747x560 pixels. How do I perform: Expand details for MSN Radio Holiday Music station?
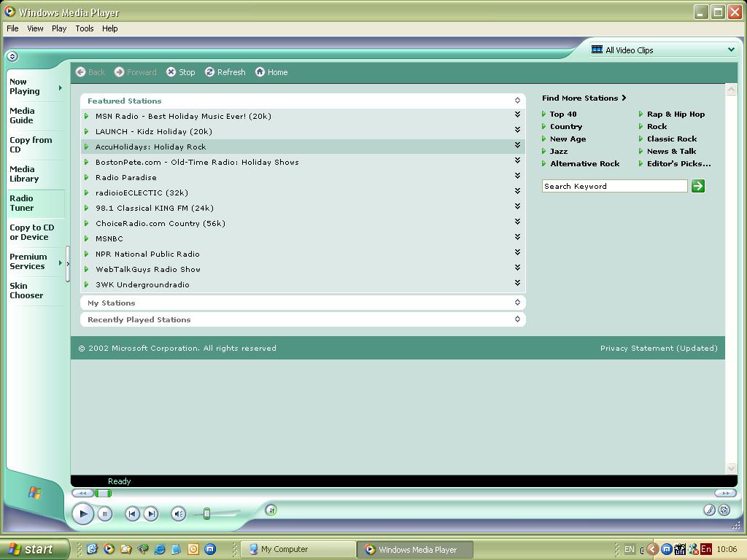(x=517, y=114)
